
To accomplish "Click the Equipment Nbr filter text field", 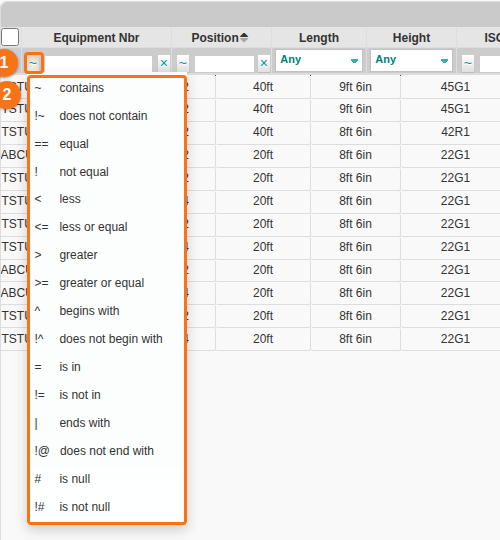I will pyautogui.click(x=97, y=64).
